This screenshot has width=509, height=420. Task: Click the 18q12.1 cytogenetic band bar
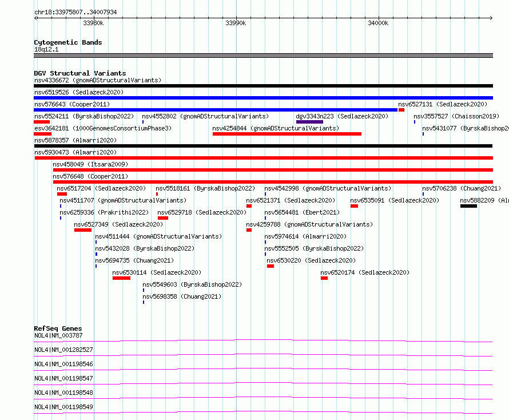click(x=263, y=56)
